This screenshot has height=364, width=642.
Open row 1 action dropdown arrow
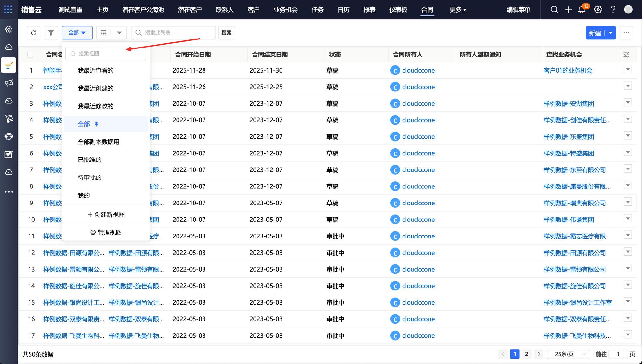(628, 69)
